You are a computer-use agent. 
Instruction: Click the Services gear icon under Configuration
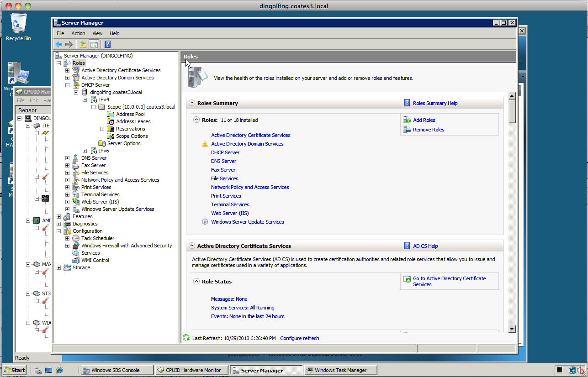pyautogui.click(x=76, y=253)
